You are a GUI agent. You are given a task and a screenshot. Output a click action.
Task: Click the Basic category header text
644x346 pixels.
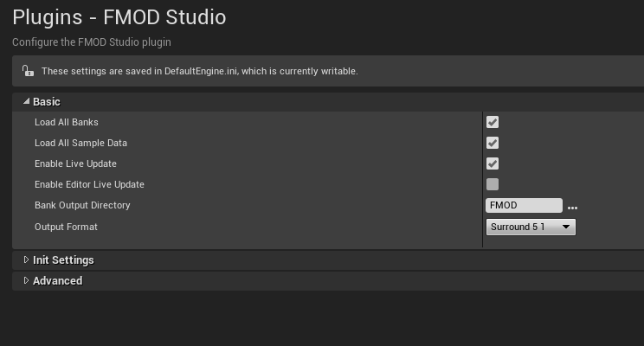click(x=47, y=102)
